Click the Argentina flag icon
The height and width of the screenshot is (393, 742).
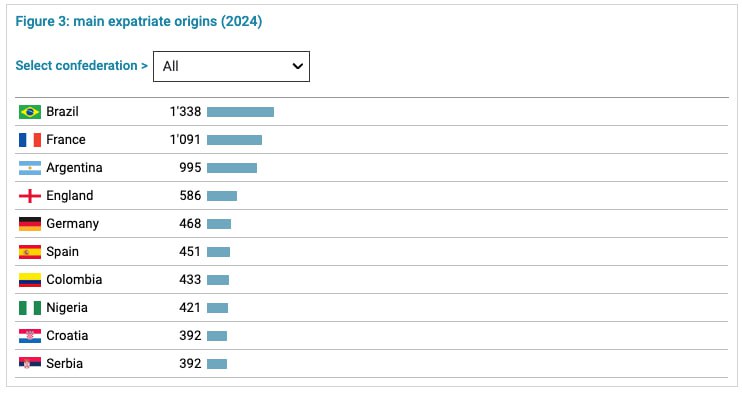[30, 168]
